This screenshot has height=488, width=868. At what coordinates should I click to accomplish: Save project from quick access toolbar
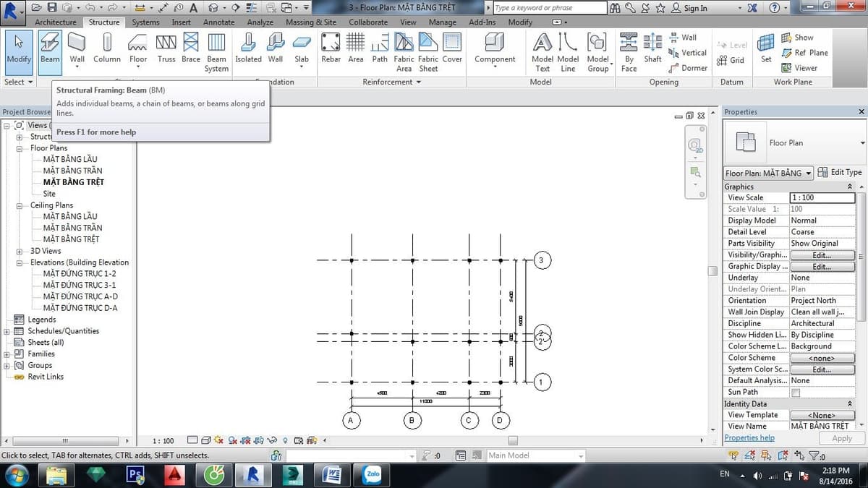click(52, 8)
